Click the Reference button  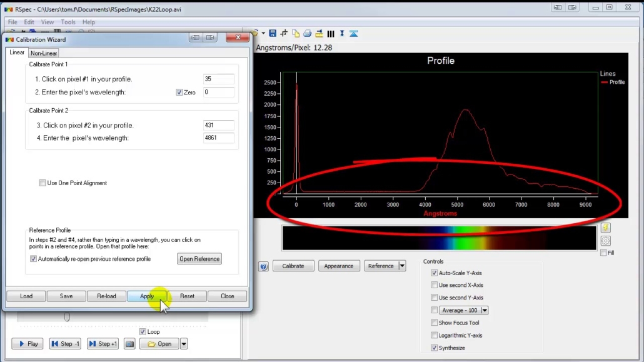click(381, 266)
